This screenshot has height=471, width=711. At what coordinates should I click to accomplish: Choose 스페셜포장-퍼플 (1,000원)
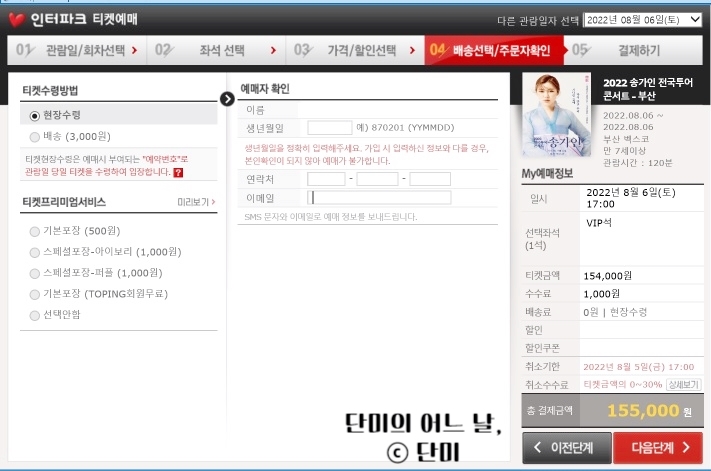pyautogui.click(x=34, y=273)
